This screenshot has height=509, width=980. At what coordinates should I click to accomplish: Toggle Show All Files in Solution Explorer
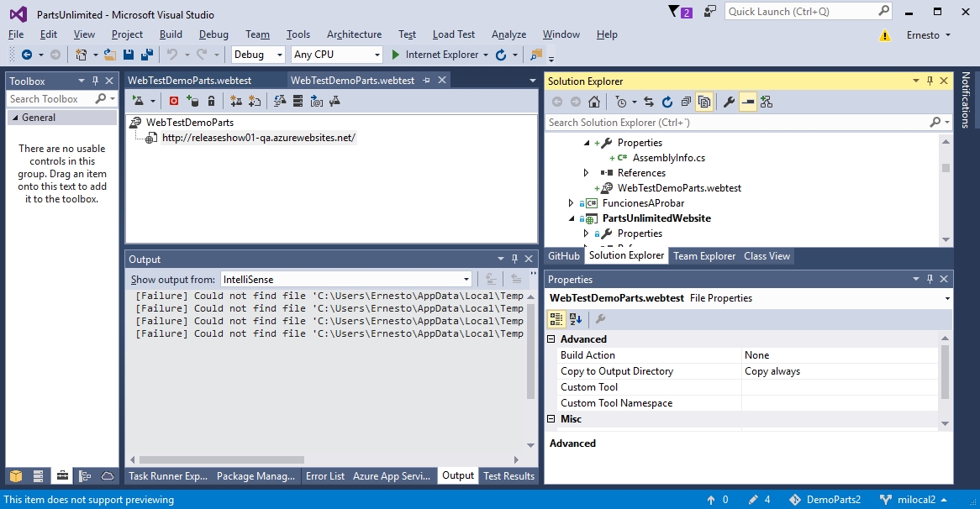click(704, 102)
